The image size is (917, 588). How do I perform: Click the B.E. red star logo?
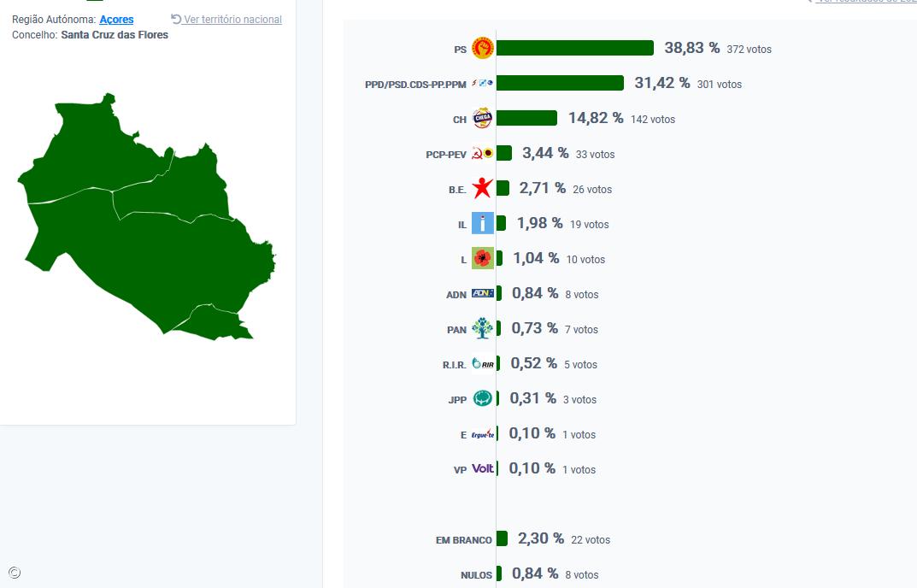(x=483, y=189)
